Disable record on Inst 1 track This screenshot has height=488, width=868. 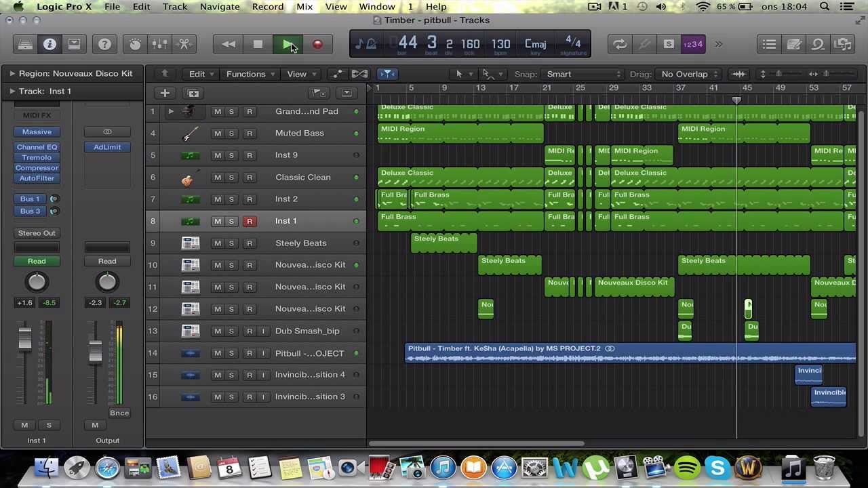[x=250, y=221]
